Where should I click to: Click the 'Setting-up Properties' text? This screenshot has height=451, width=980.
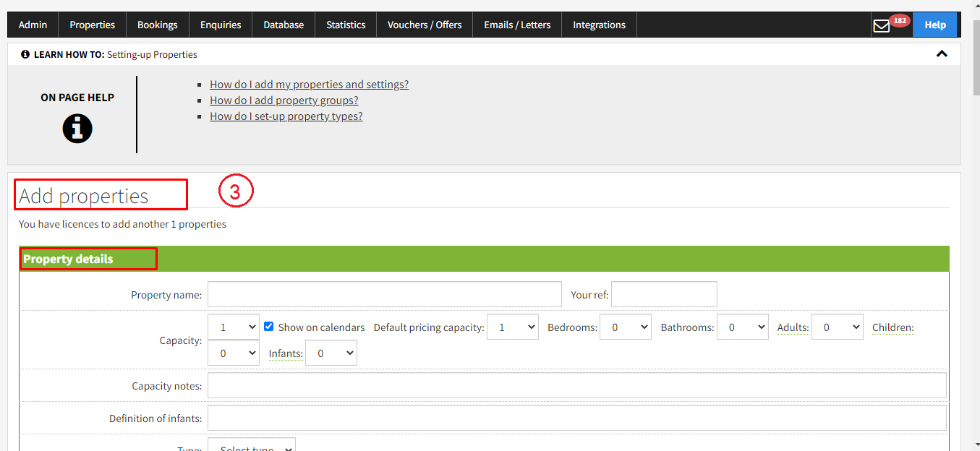click(152, 54)
